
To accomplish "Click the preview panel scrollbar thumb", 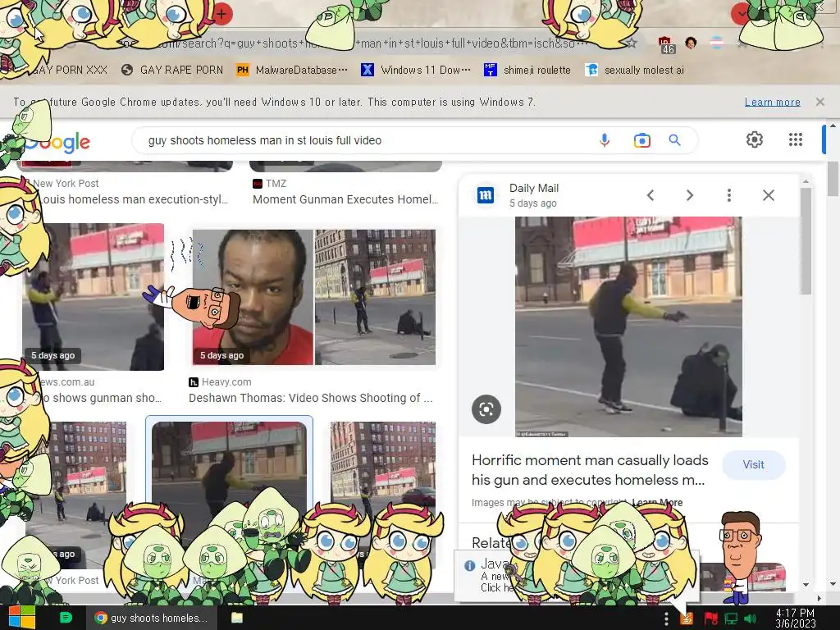I will tap(806, 240).
